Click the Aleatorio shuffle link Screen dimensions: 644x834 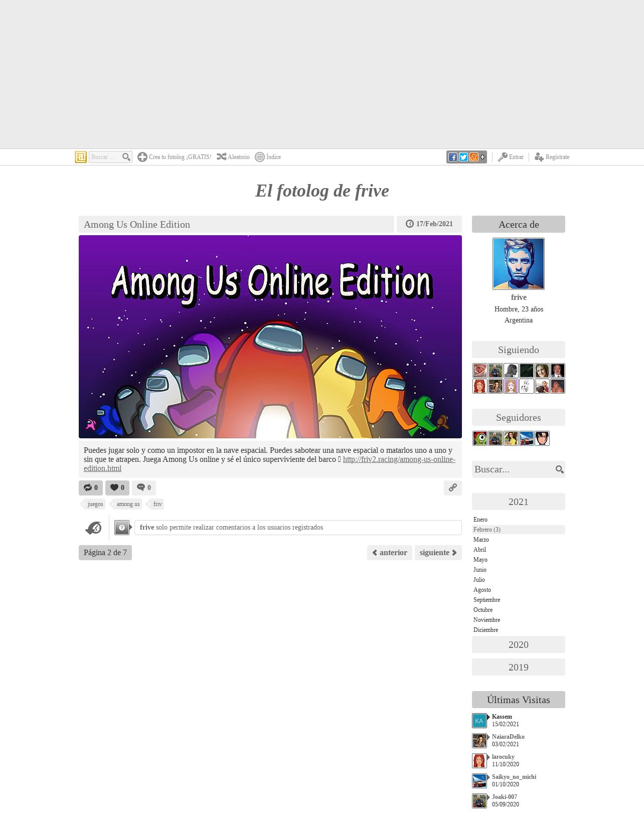click(233, 157)
